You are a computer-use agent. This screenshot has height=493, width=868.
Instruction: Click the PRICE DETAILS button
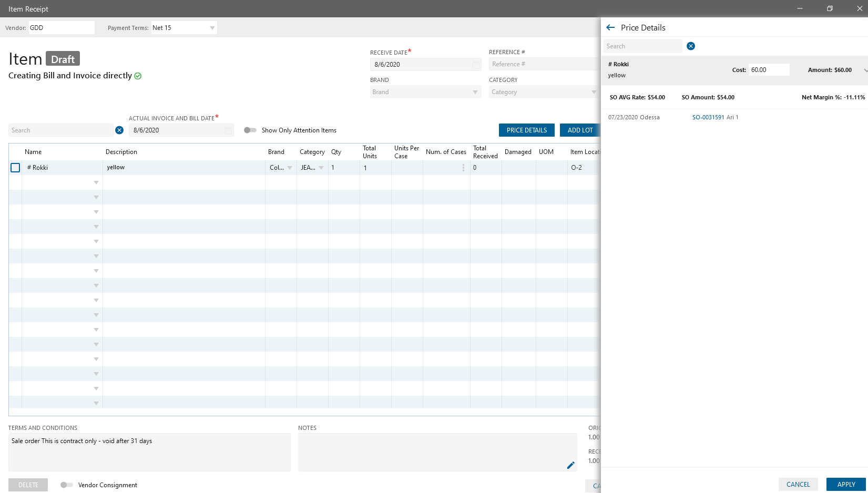click(x=527, y=130)
